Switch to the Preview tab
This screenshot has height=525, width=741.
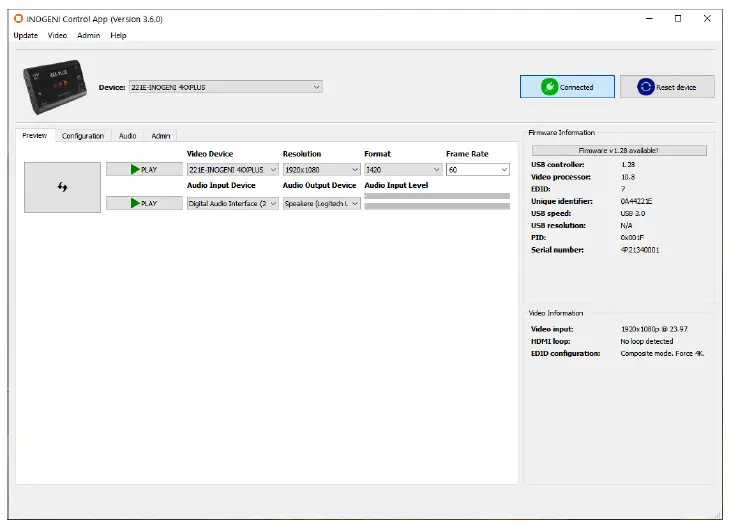click(x=34, y=136)
